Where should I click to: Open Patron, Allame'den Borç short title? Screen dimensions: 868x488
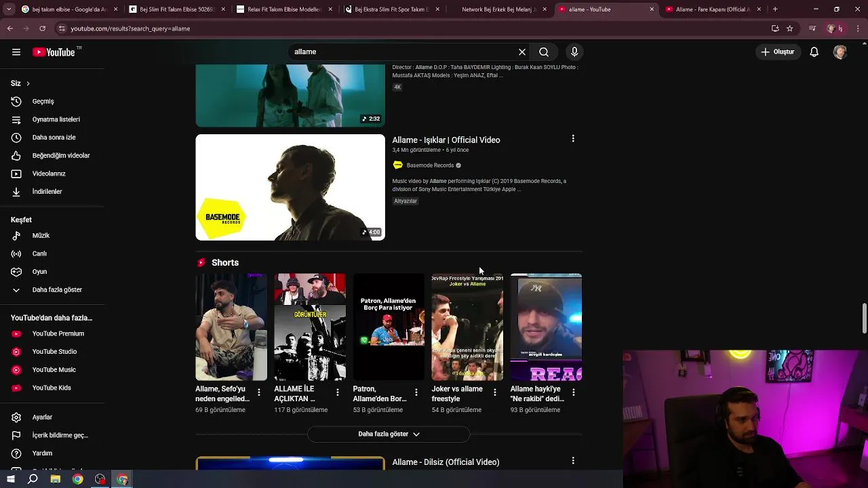click(x=380, y=394)
